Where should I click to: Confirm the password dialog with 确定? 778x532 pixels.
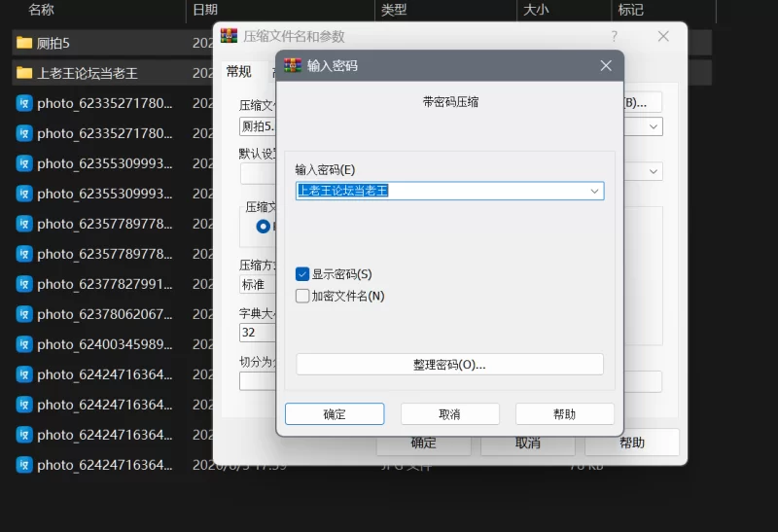tap(335, 414)
